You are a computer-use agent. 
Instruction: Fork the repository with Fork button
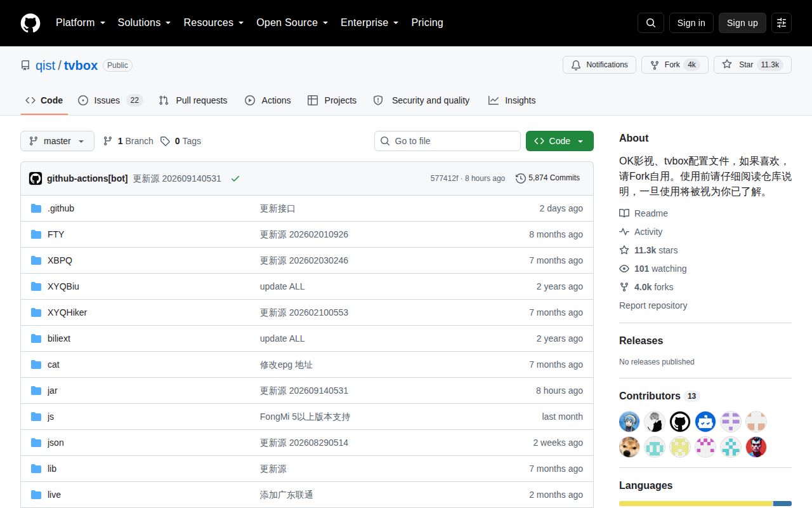pos(675,65)
